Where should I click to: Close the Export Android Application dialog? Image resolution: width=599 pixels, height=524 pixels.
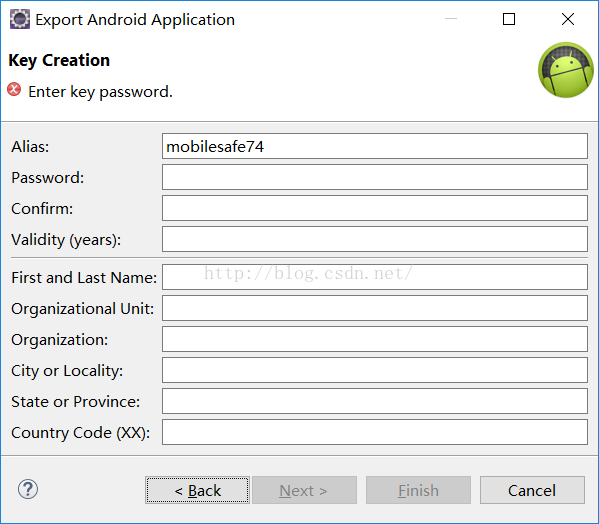tap(568, 19)
